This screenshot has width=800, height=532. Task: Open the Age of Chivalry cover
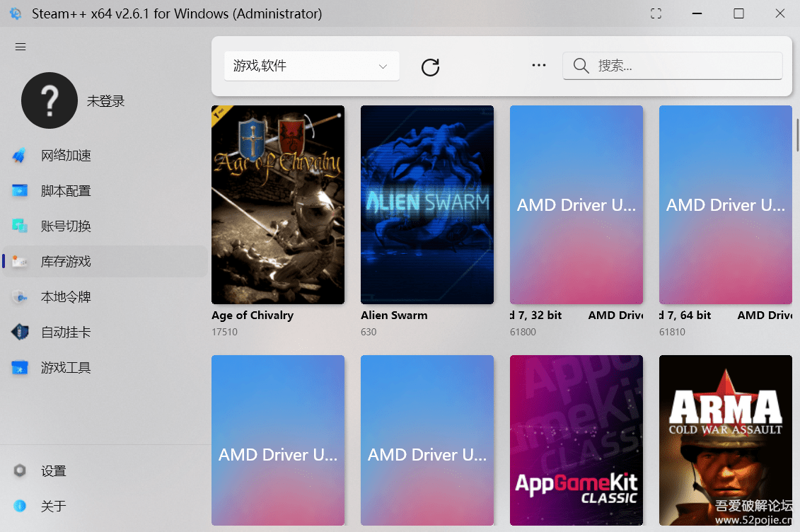[x=278, y=204]
